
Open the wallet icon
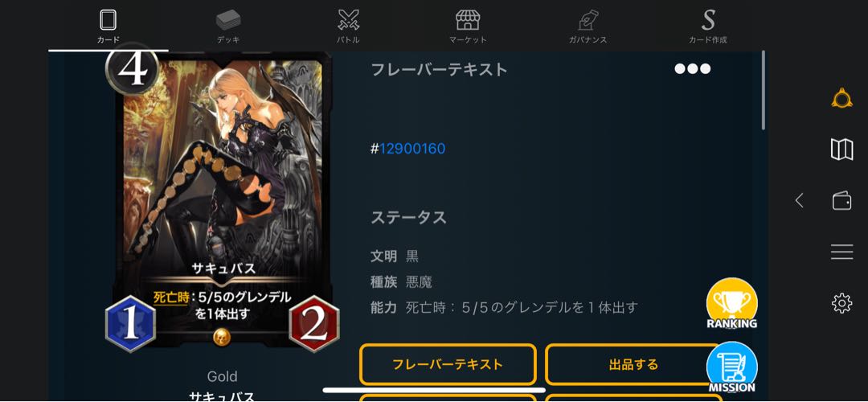(841, 200)
